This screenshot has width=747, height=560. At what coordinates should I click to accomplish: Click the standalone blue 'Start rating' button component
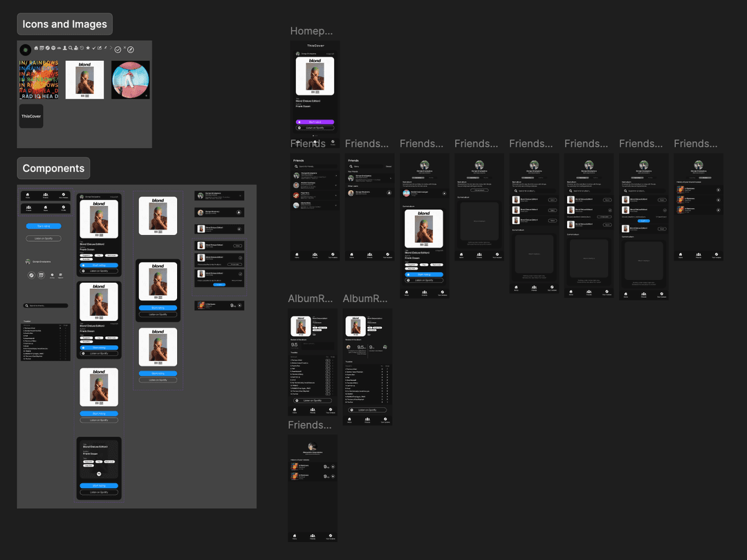click(44, 226)
